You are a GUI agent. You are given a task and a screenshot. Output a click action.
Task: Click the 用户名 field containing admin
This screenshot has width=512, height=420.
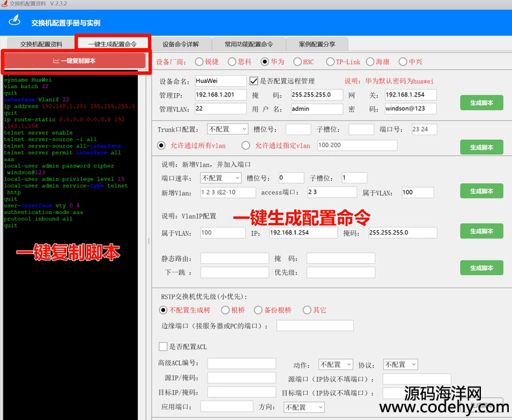point(317,109)
